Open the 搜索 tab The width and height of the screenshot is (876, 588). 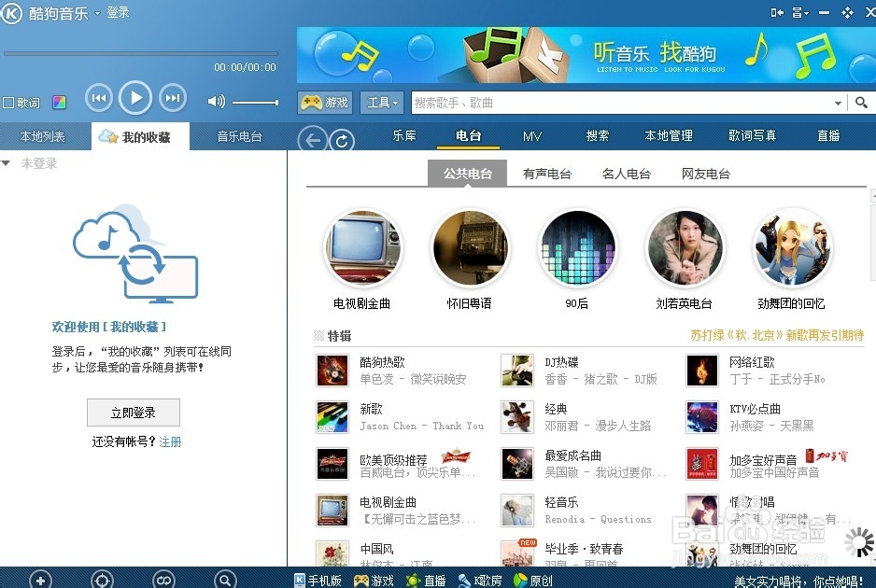(x=597, y=135)
